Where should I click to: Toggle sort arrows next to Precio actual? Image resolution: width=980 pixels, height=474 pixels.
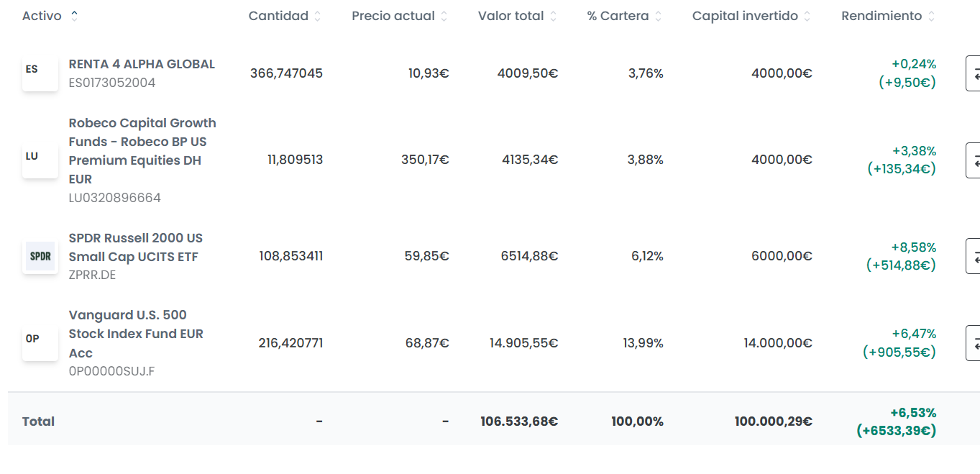444,16
